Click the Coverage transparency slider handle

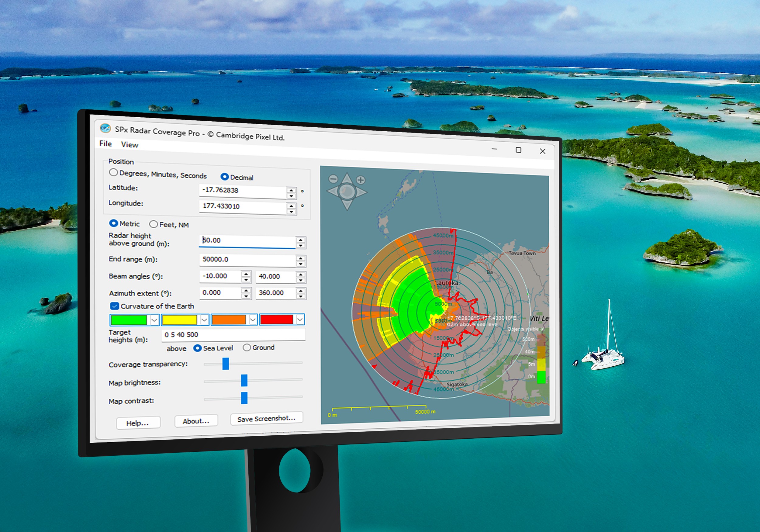coord(226,364)
